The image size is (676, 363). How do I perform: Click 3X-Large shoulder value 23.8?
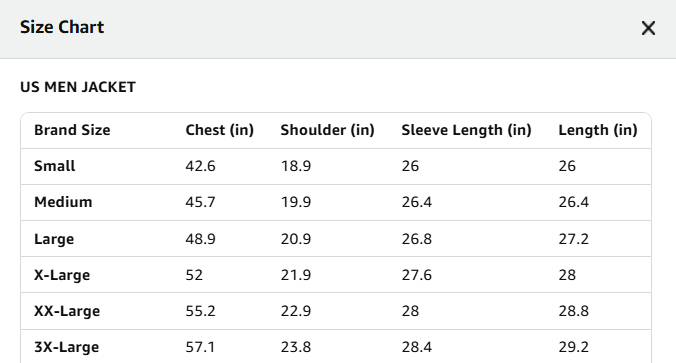296,347
